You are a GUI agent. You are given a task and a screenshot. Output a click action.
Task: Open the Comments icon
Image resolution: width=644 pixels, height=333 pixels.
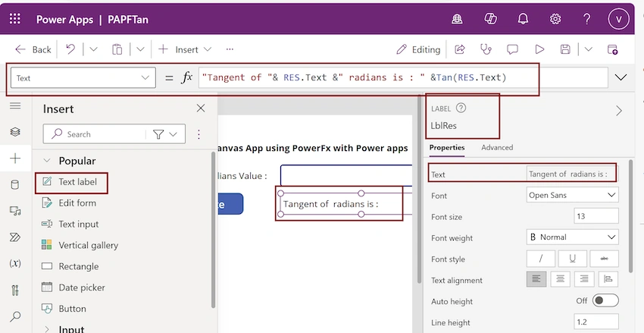[x=512, y=49]
